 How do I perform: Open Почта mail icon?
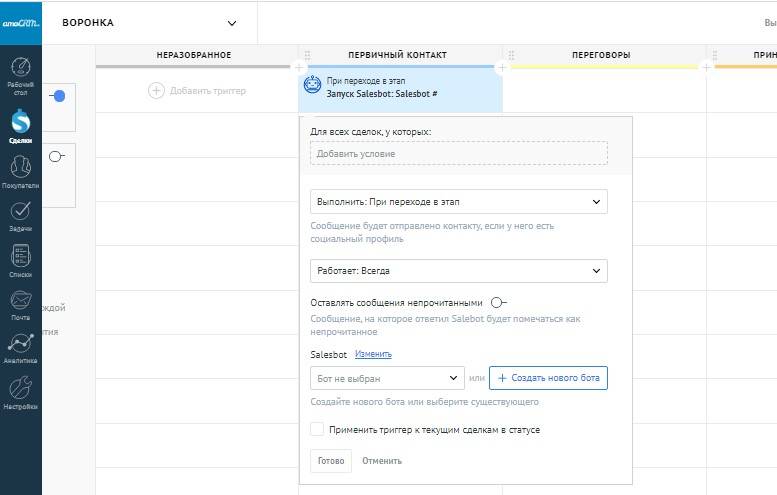20,303
